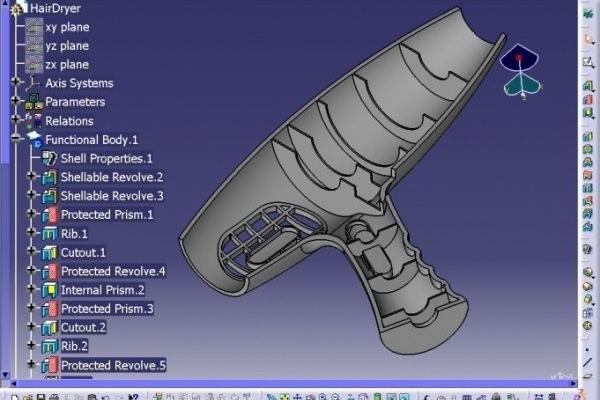600x400 pixels.
Task: Expand Internal Prism.2 feature
Action: point(31,289)
